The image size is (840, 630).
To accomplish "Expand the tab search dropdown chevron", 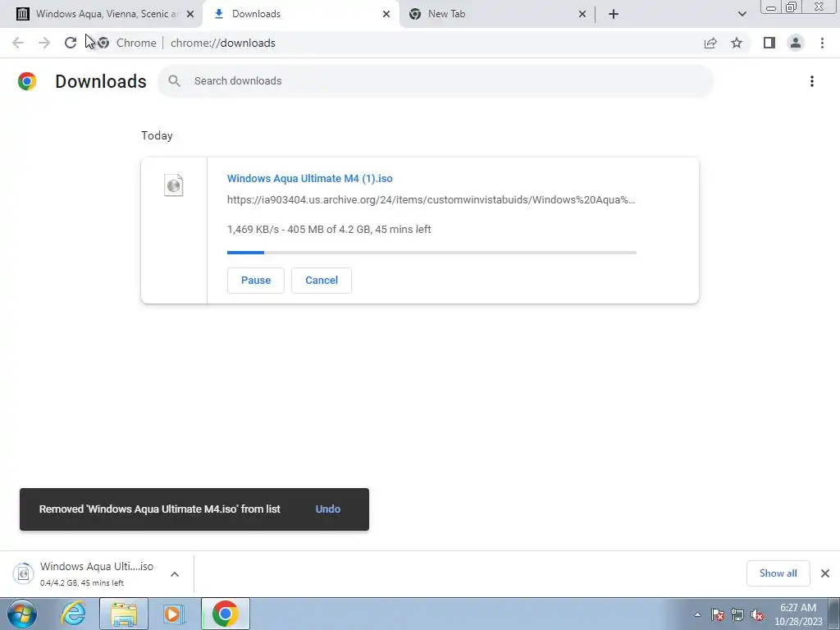I will [742, 14].
